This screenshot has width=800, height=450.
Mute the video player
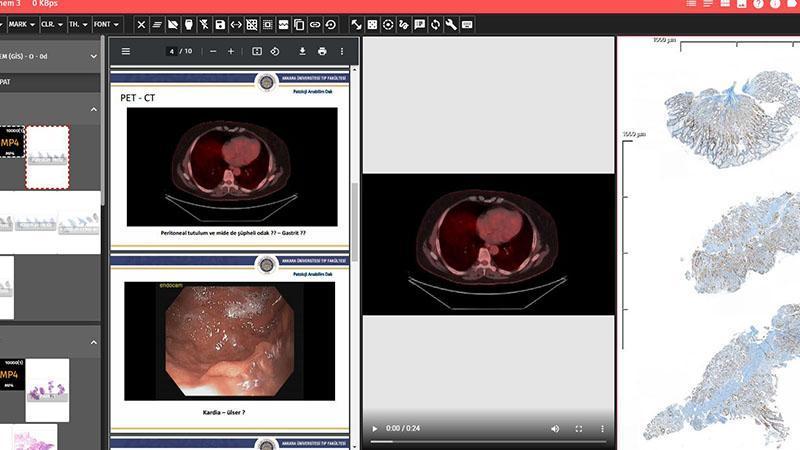[x=555, y=428]
